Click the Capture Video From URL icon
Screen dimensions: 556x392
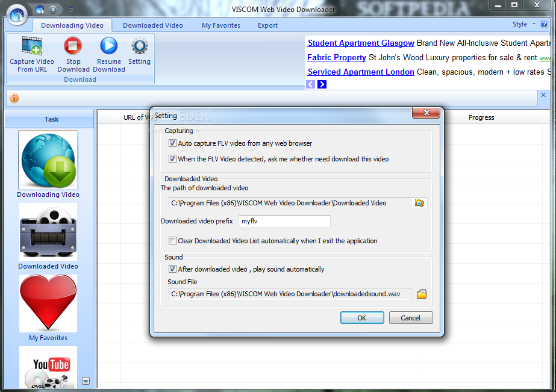[32, 46]
